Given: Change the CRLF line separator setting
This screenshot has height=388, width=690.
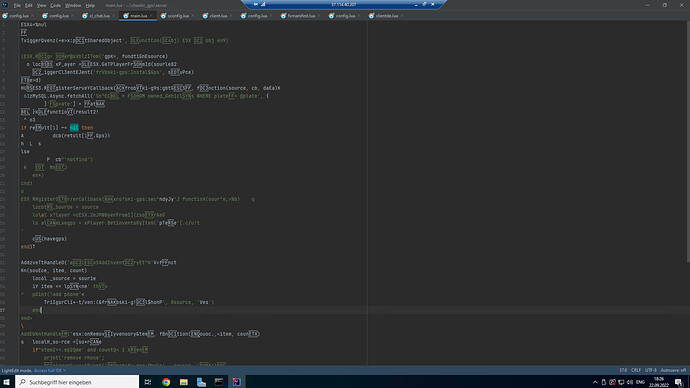Looking at the screenshot, I should tap(636, 370).
